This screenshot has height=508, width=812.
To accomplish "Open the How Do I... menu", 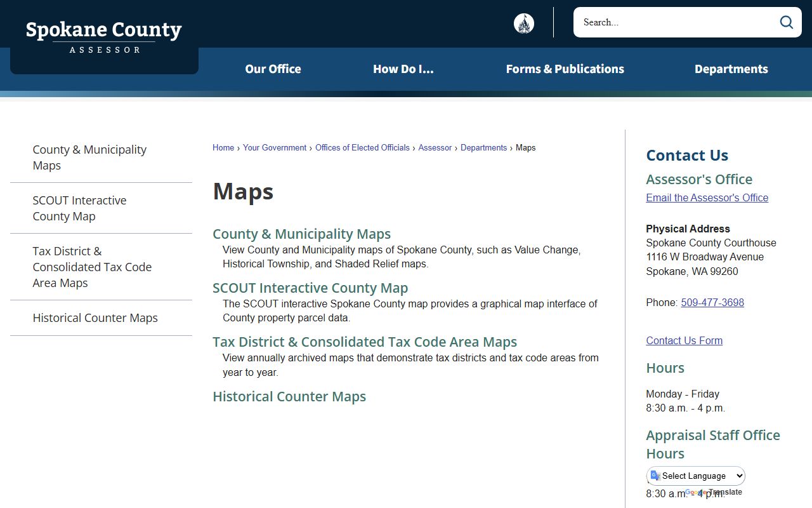I will point(403,69).
